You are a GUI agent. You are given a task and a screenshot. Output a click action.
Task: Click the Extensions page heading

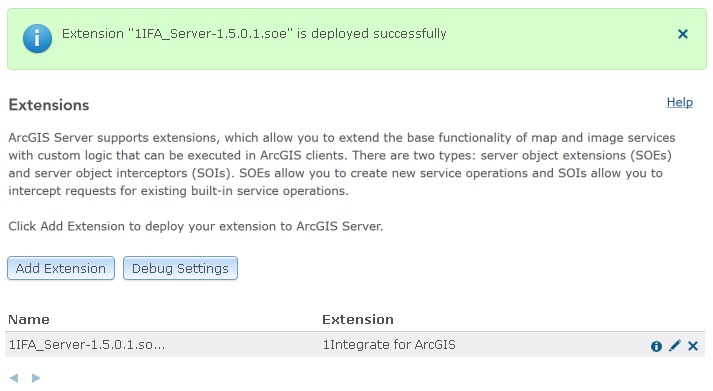pyautogui.click(x=49, y=105)
